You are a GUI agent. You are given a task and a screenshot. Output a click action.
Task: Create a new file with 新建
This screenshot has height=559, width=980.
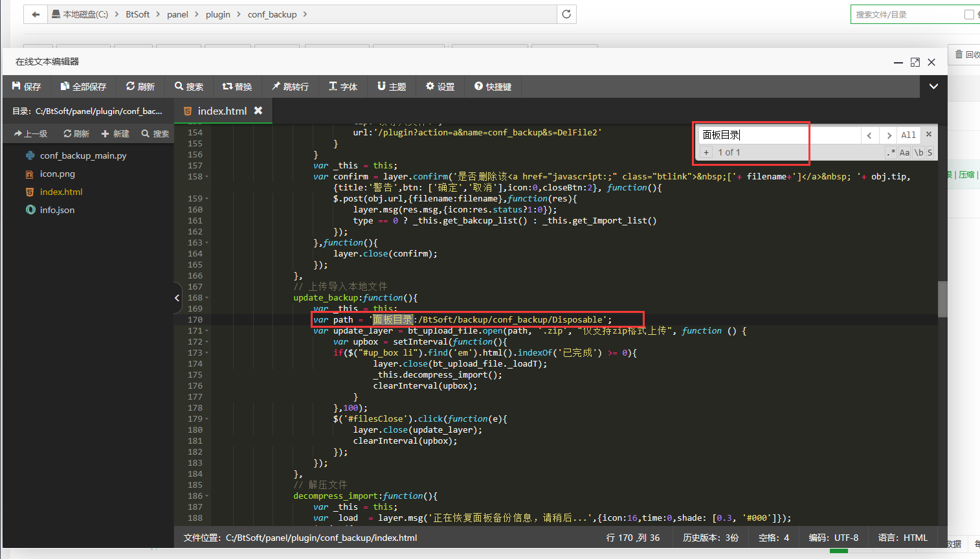tap(115, 133)
